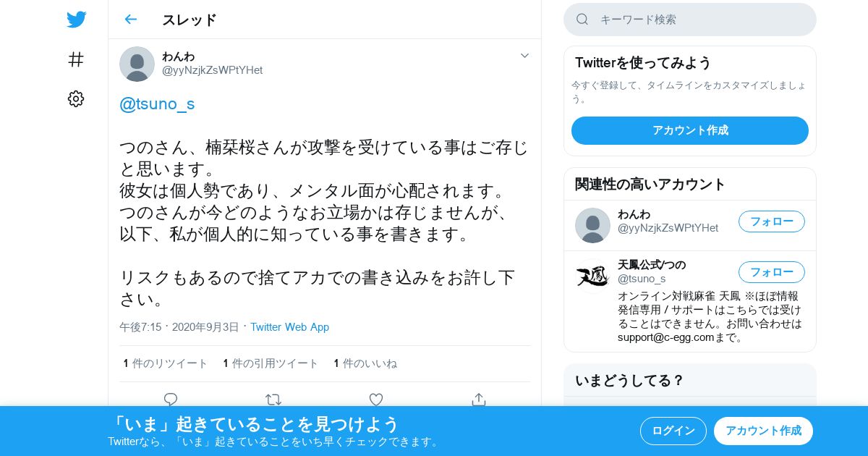This screenshot has height=456, width=868.
Task: Open the Twitter Web App source link
Action: pos(289,327)
